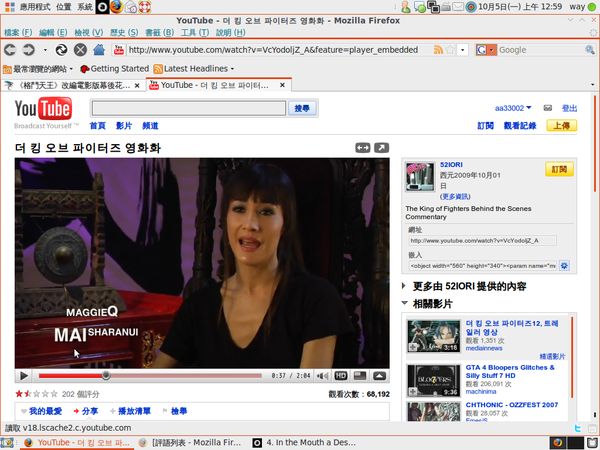This screenshot has width=600, height=450.
Task: Open the File (檔案) menu
Action: (x=18, y=33)
